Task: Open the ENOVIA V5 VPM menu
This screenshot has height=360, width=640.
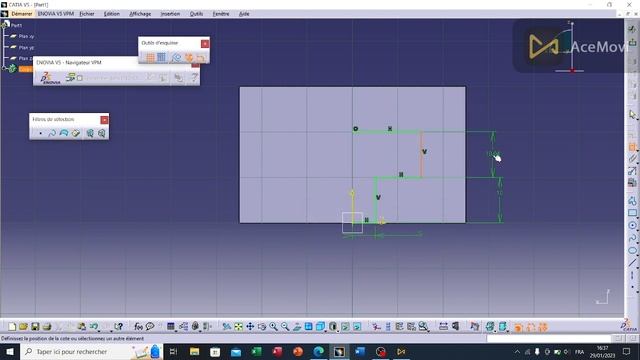Action: point(56,14)
